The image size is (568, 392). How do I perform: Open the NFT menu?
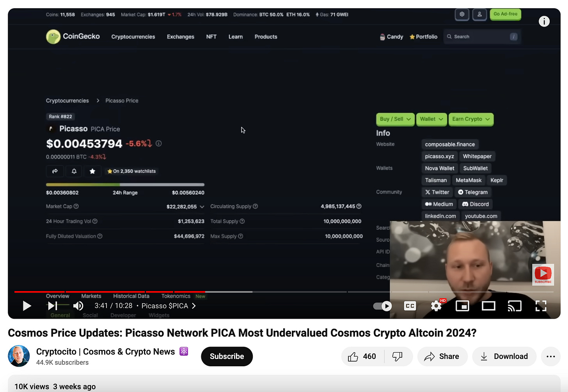211,37
